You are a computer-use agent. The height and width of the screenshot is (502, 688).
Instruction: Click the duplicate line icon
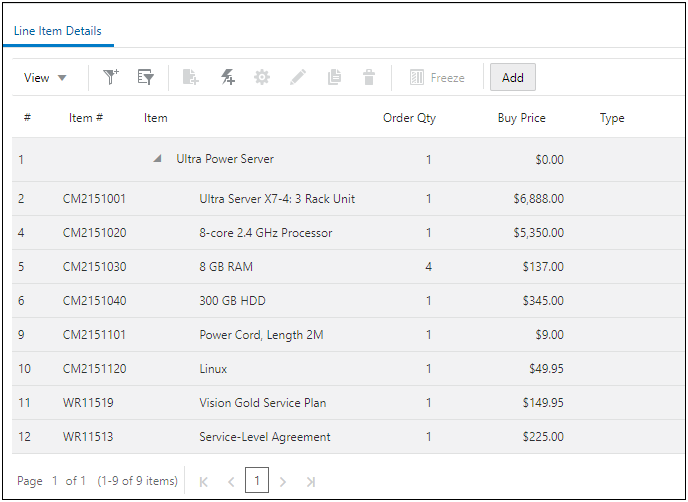(334, 77)
